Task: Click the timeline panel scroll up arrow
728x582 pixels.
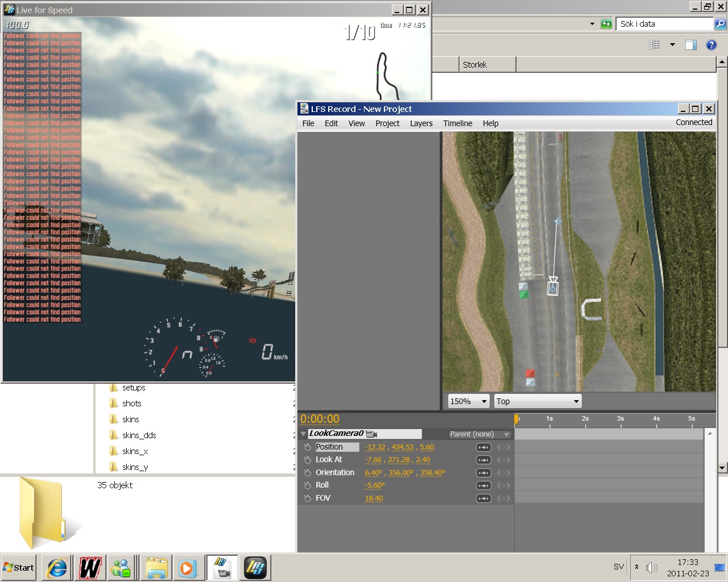Action: click(710, 433)
